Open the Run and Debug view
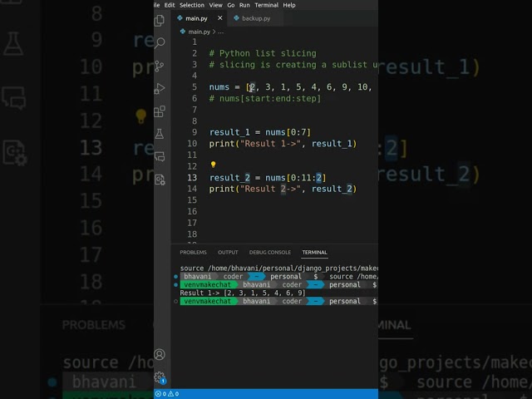 pos(160,89)
